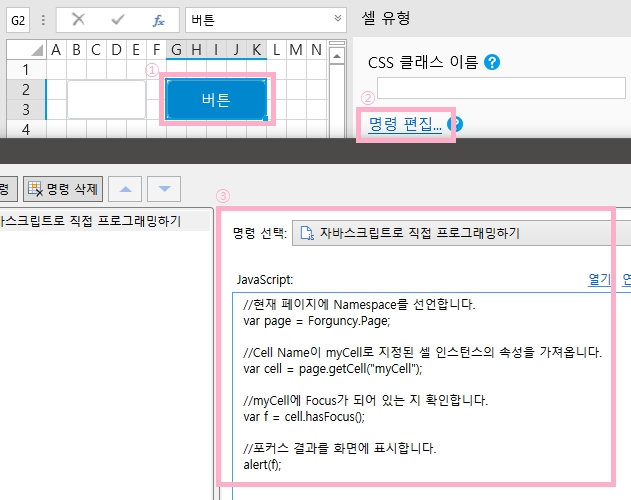Image resolution: width=631 pixels, height=500 pixels.
Task: Move command down with the down arrow
Action: click(164, 188)
